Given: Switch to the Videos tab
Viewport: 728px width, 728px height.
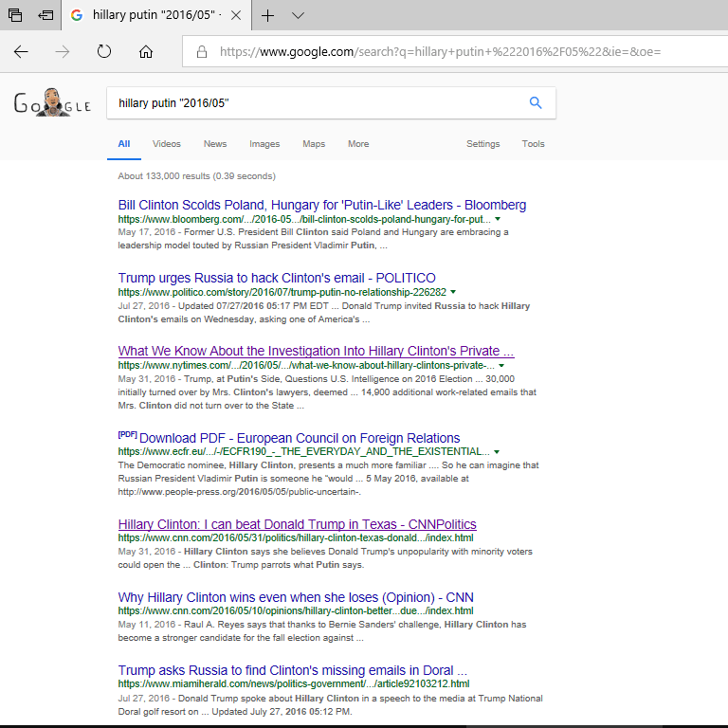Looking at the screenshot, I should [x=166, y=144].
